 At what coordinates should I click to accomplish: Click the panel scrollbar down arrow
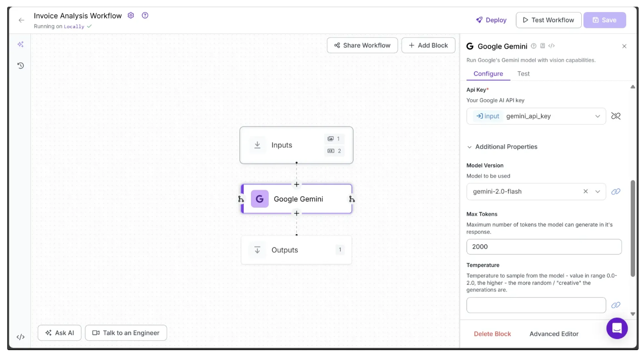click(x=633, y=314)
